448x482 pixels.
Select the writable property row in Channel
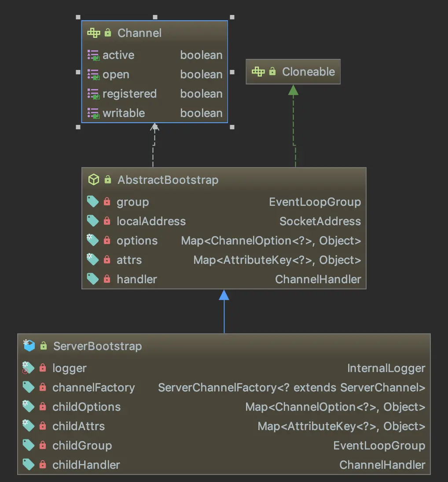pyautogui.click(x=154, y=113)
